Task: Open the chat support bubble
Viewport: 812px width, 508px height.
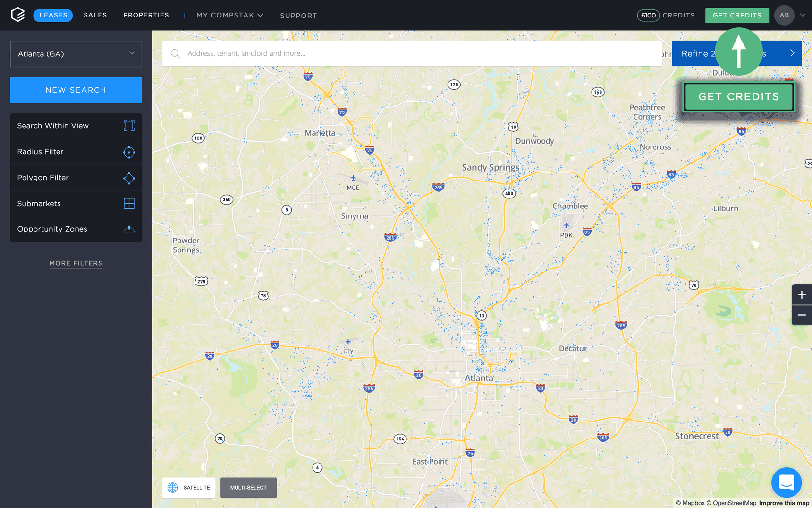Action: point(786,482)
